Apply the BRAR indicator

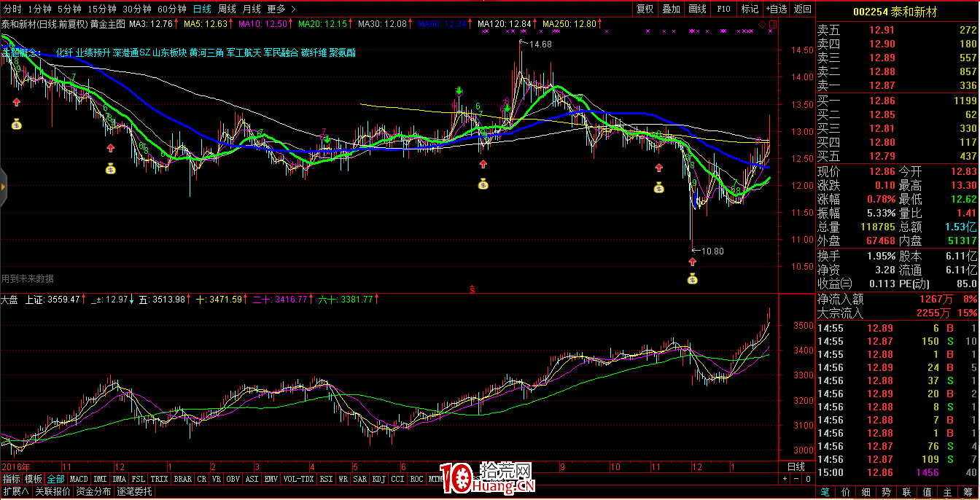coord(183,479)
